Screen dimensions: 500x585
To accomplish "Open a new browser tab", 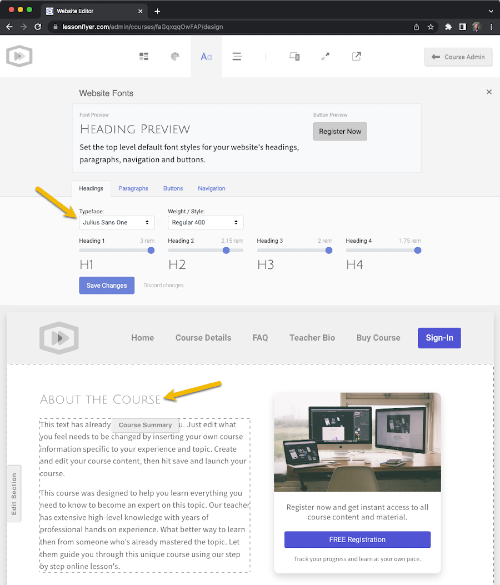I will 157,11.
